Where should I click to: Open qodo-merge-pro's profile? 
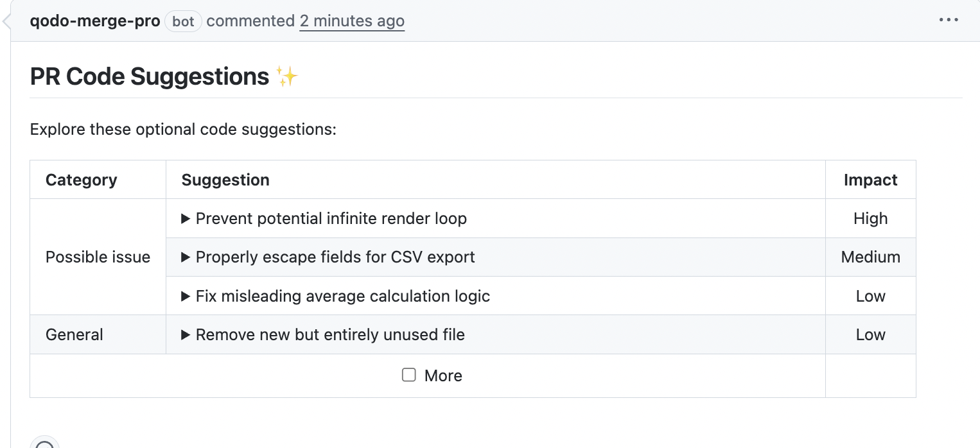(94, 21)
